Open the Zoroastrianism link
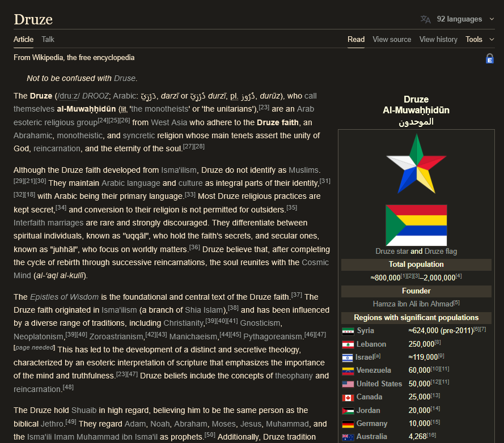 (x=116, y=336)
